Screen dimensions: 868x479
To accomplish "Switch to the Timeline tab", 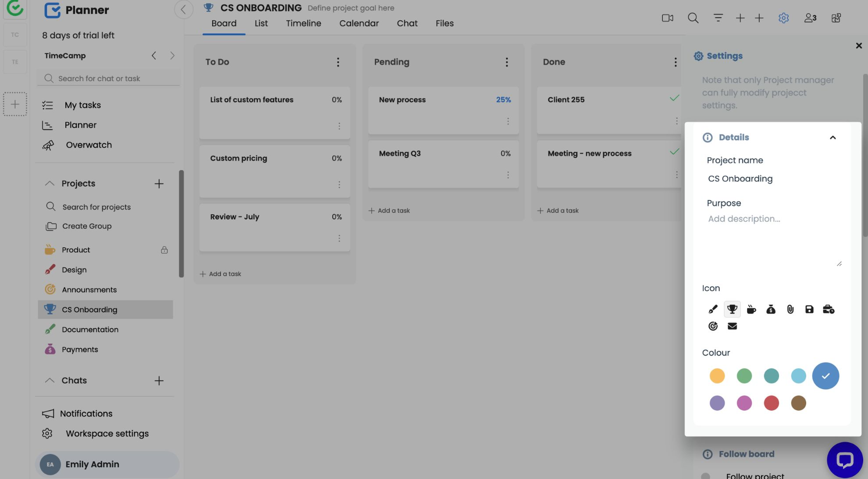I will [x=303, y=23].
